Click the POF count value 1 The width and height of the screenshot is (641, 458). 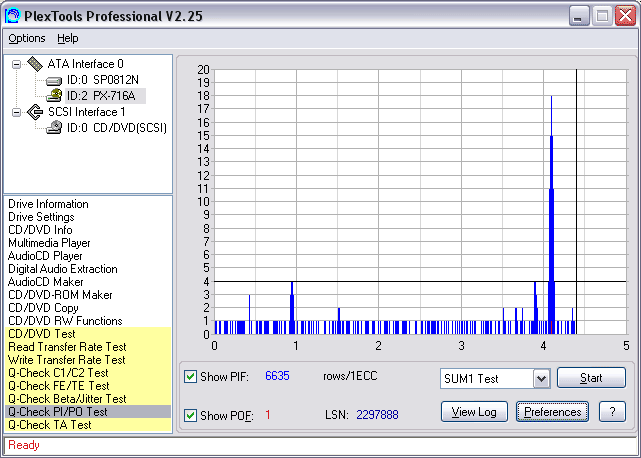click(268, 415)
